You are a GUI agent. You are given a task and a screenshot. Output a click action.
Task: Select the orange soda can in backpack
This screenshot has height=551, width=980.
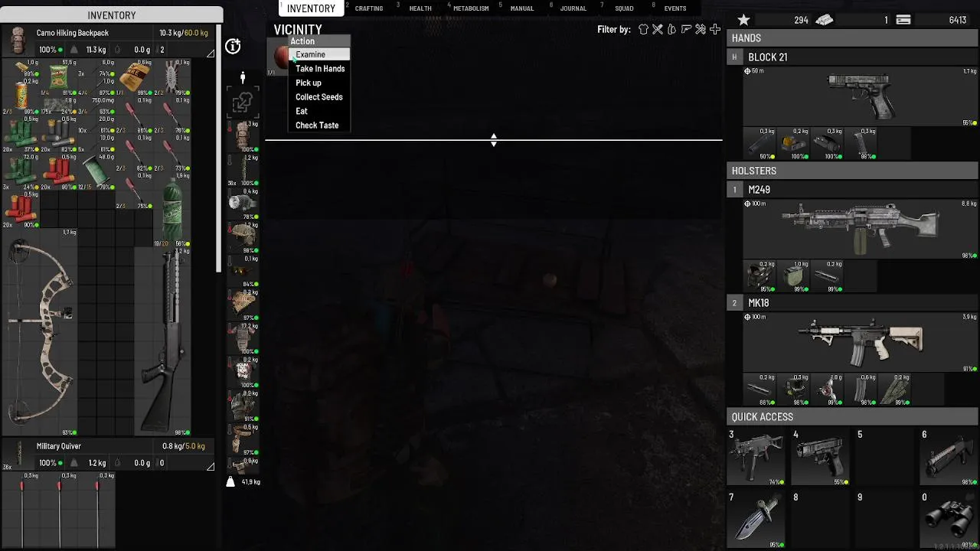click(21, 95)
